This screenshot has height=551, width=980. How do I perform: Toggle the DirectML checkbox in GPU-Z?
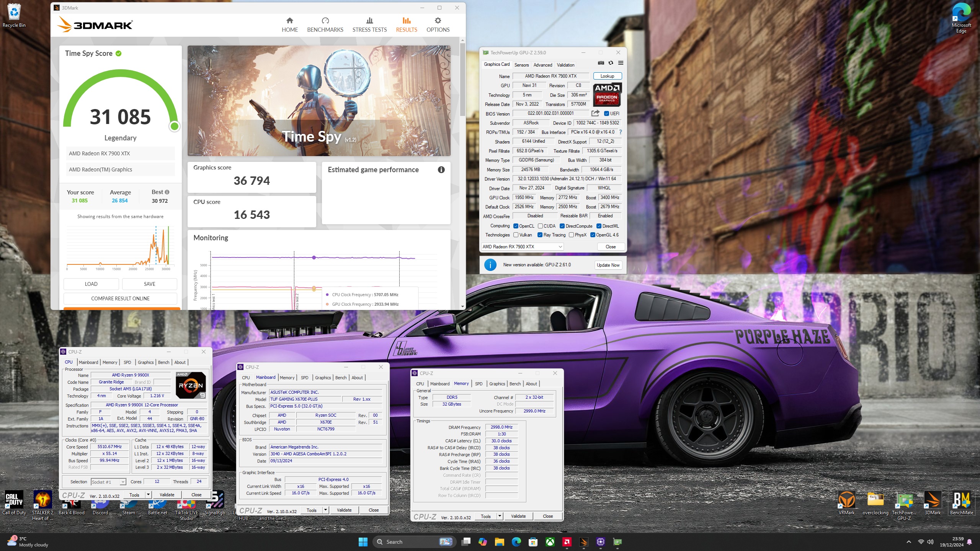599,226
